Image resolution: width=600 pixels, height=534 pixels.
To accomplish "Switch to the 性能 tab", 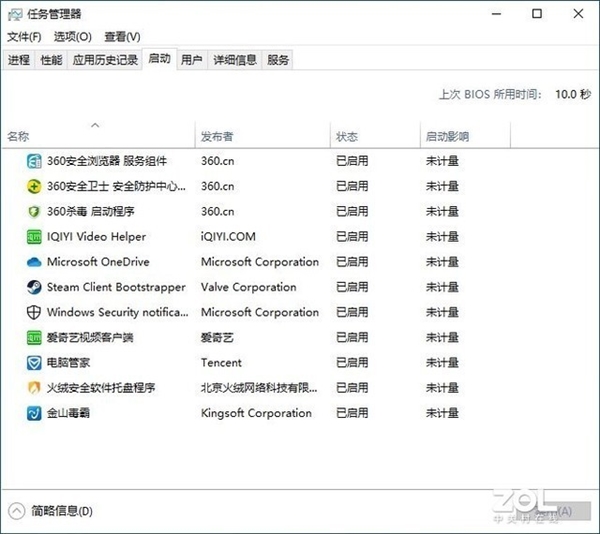I will pos(51,60).
